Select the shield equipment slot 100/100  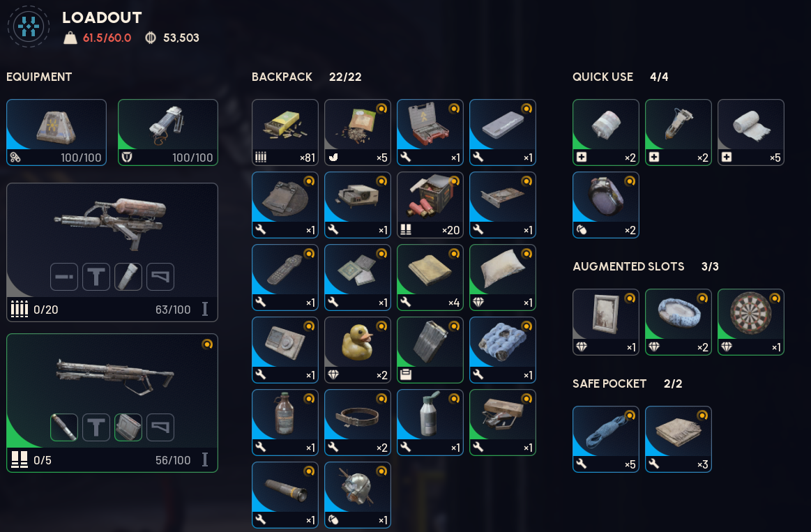(167, 132)
